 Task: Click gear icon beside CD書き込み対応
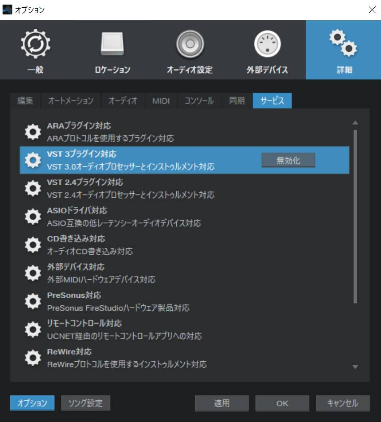[33, 245]
